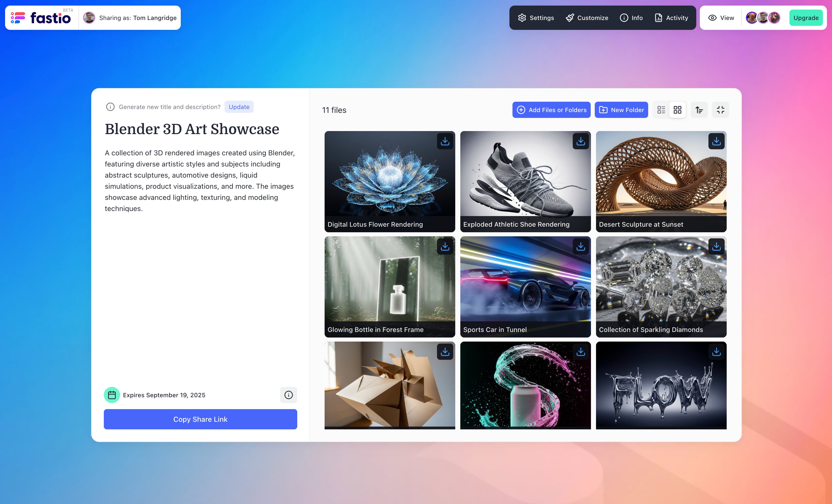Click 'Digital Lotus Flower Rendering' caption
Viewport: 832px width, 504px height.
(x=375, y=224)
